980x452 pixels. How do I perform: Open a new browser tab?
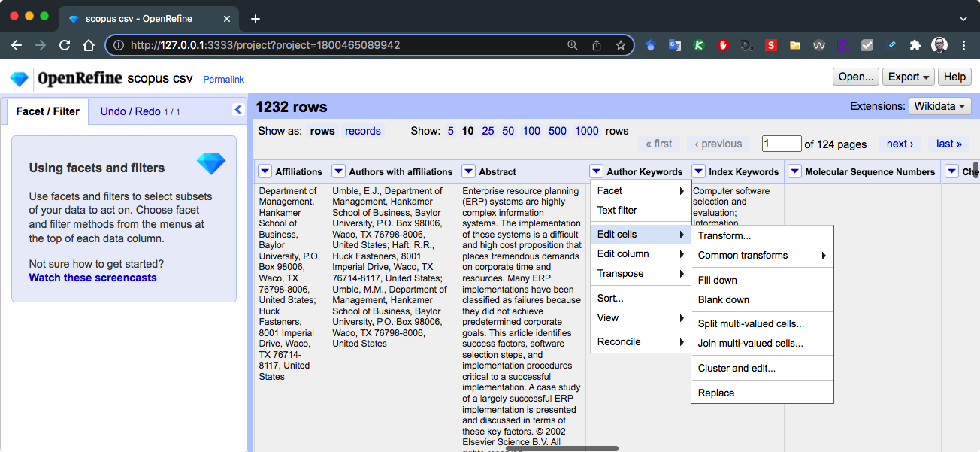256,19
